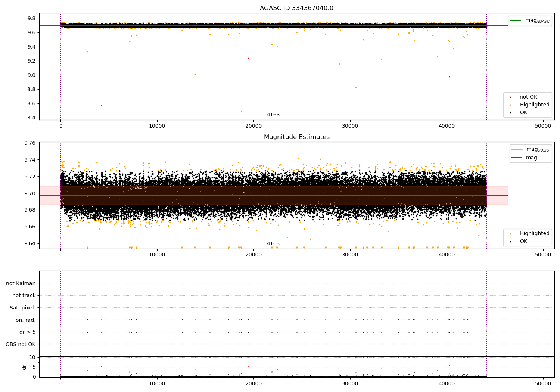The width and height of the screenshot is (560, 392).
Task: Click the red 'mag' legend entry
Action: pos(517,158)
